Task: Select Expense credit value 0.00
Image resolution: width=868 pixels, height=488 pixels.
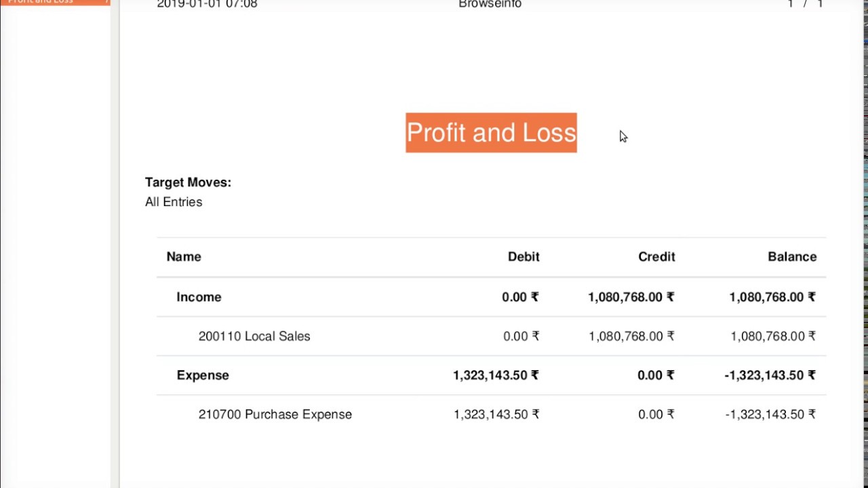Action: tap(656, 375)
